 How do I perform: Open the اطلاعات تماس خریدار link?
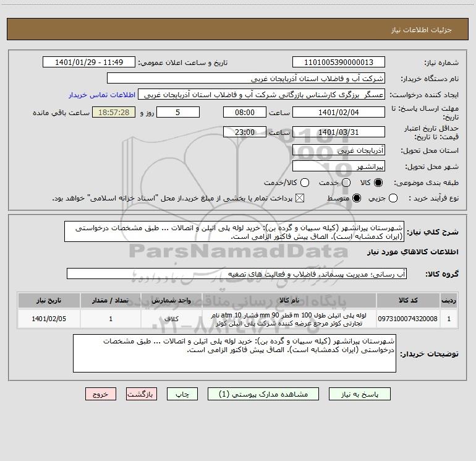(x=102, y=95)
